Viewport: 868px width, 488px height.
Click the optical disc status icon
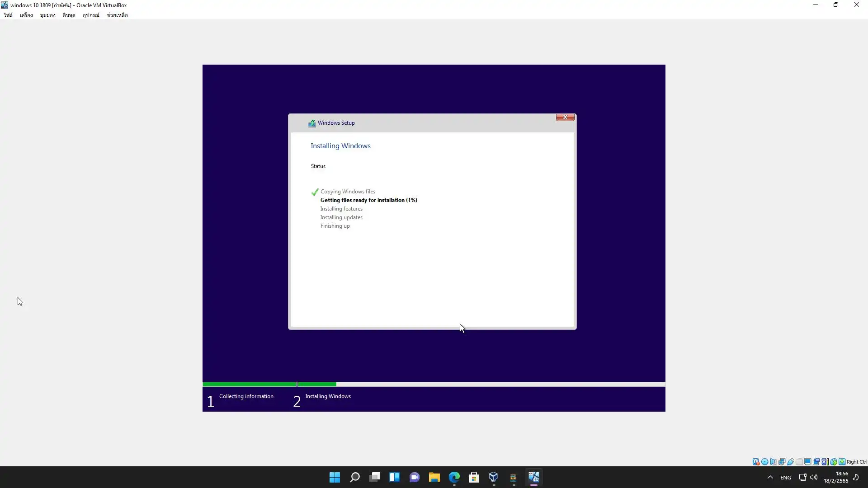pyautogui.click(x=764, y=462)
